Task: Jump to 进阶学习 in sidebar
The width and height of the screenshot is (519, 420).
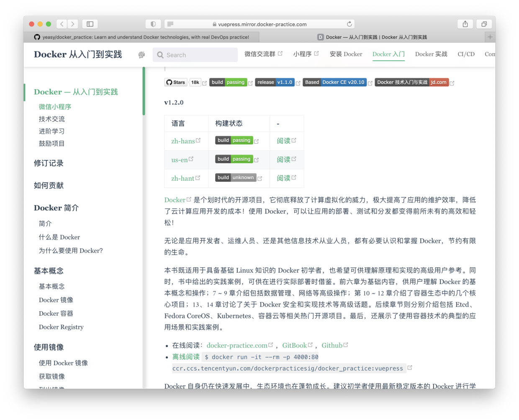Action: click(51, 131)
